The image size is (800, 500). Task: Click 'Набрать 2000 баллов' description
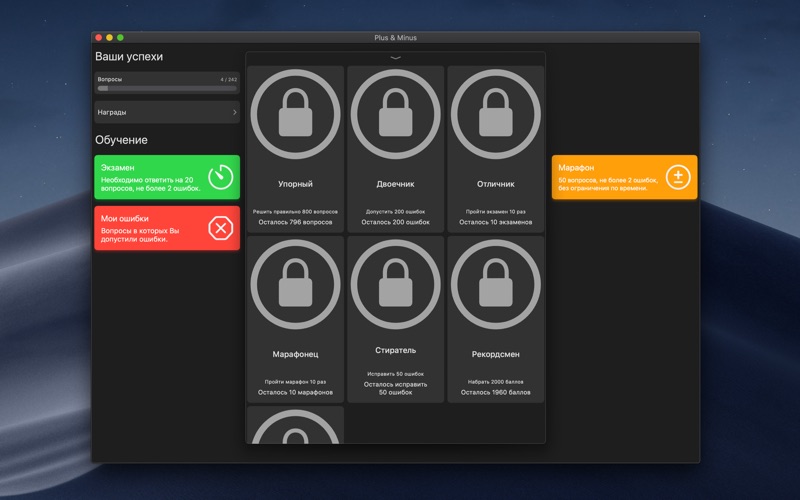pos(495,382)
